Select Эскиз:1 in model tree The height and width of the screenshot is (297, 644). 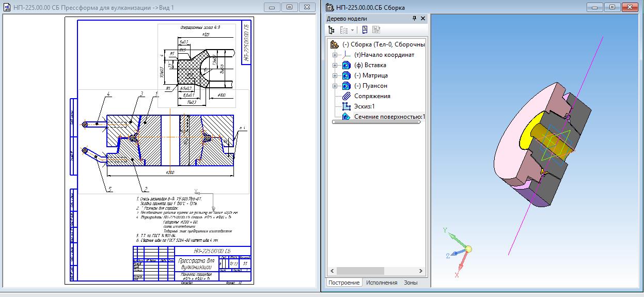tap(365, 106)
